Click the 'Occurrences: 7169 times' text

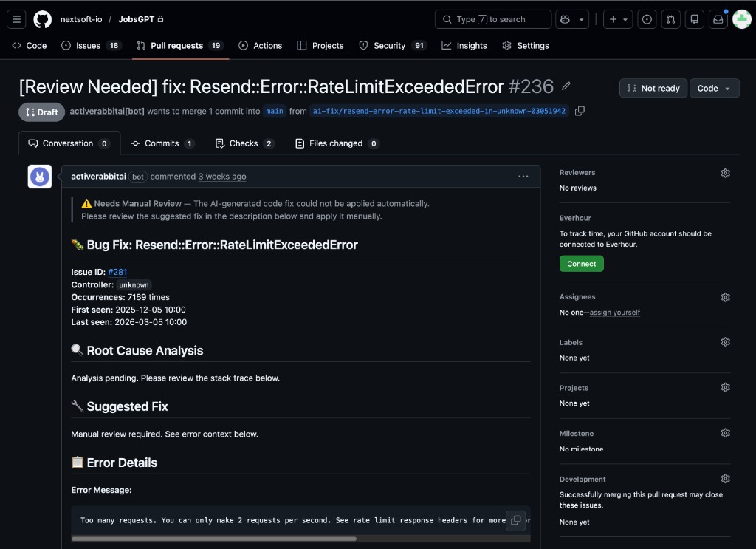(x=120, y=297)
